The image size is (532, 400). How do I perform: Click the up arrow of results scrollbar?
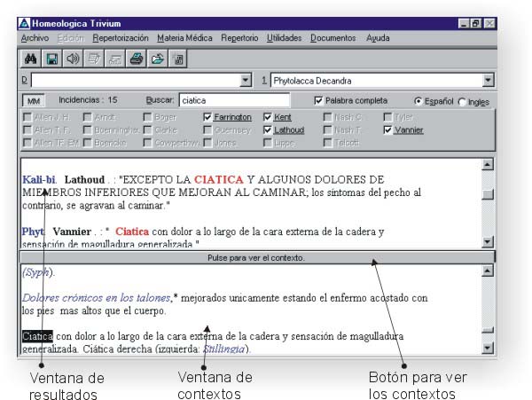pyautogui.click(x=488, y=165)
